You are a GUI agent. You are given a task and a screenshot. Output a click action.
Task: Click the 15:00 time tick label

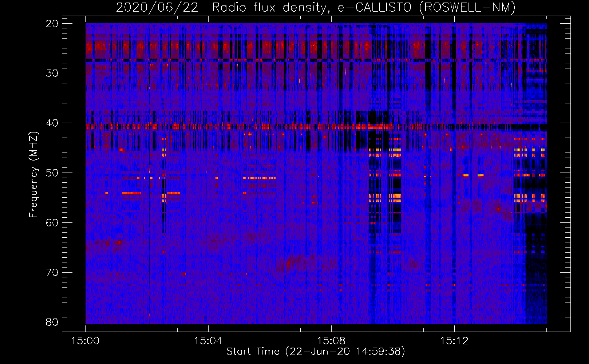pyautogui.click(x=85, y=341)
